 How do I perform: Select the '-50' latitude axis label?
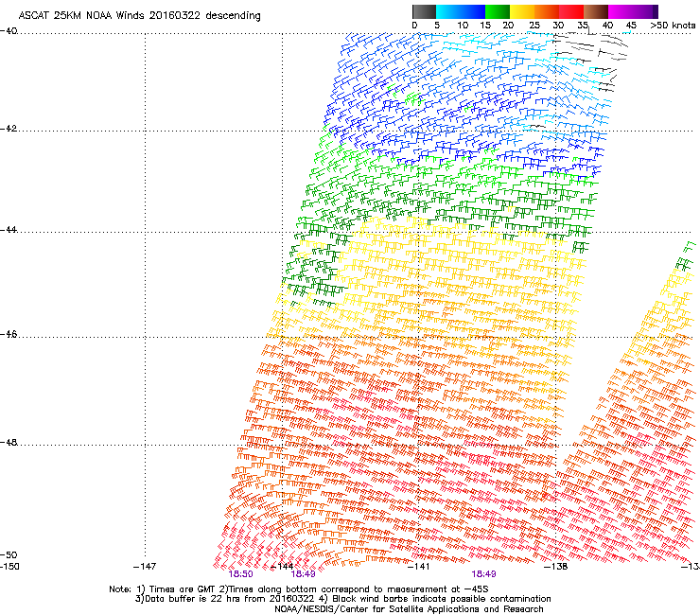point(9,554)
